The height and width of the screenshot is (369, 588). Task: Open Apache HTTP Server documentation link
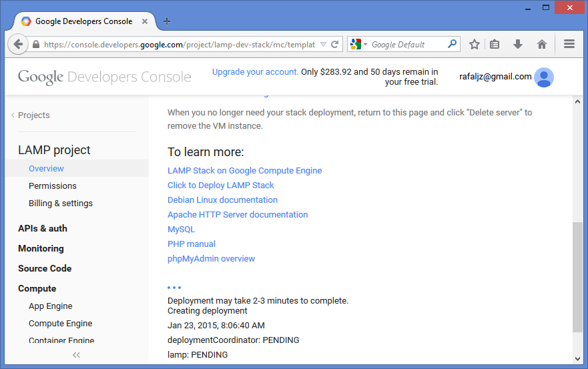[238, 214]
